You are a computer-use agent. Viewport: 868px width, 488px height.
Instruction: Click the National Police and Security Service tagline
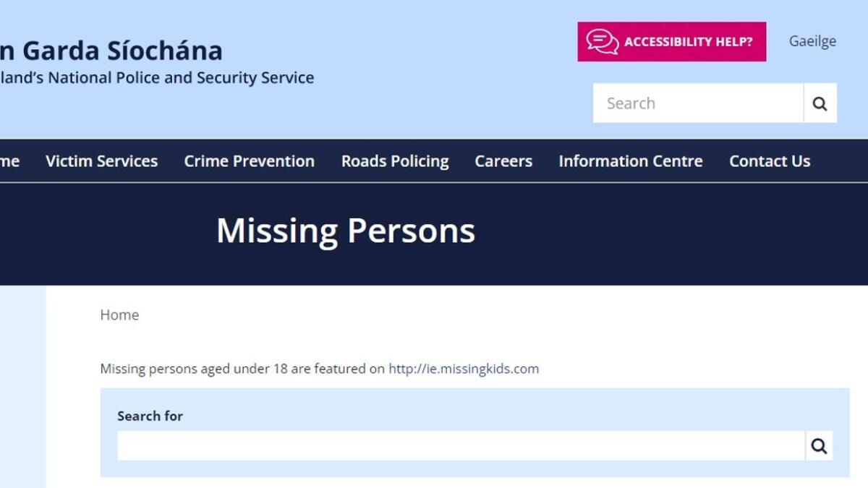coord(157,77)
